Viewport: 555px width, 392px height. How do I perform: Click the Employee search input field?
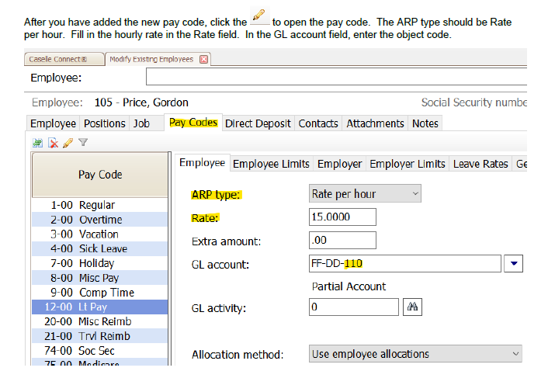pos(336,77)
